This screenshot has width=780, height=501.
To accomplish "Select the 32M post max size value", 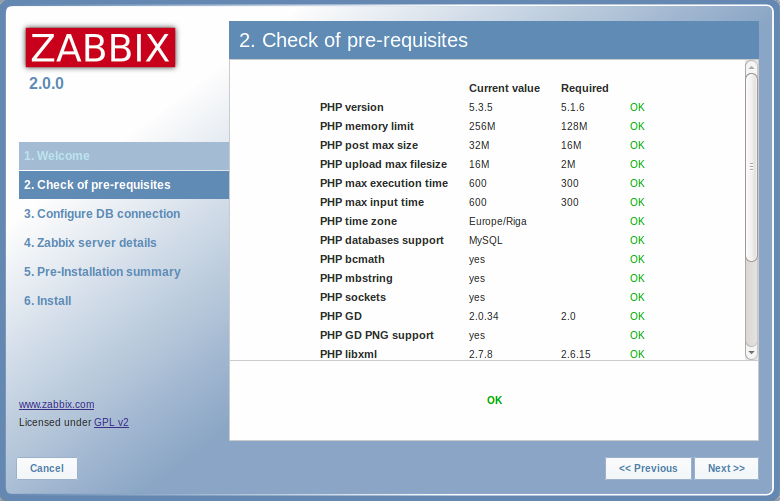I will (479, 145).
